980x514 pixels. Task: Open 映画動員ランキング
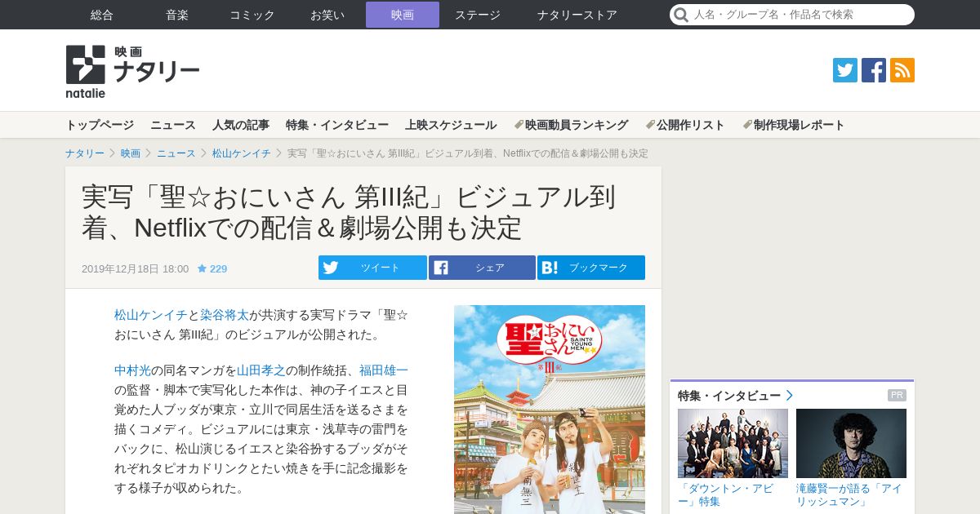pyautogui.click(x=571, y=125)
